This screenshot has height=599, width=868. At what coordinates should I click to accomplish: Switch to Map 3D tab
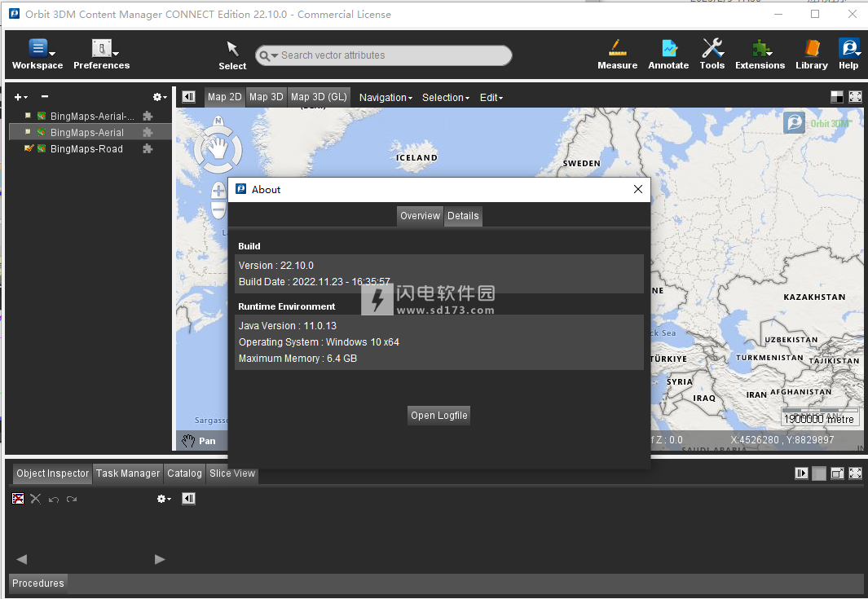click(x=266, y=97)
